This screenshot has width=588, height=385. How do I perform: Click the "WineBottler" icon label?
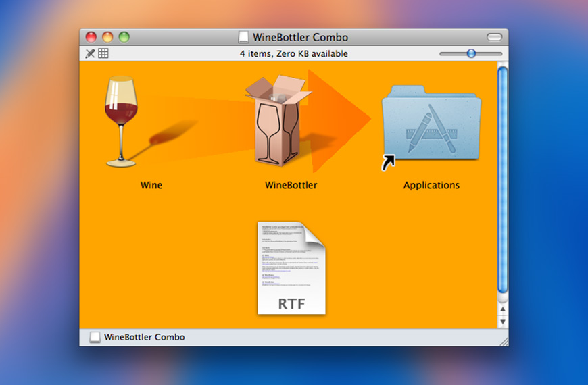[291, 185]
